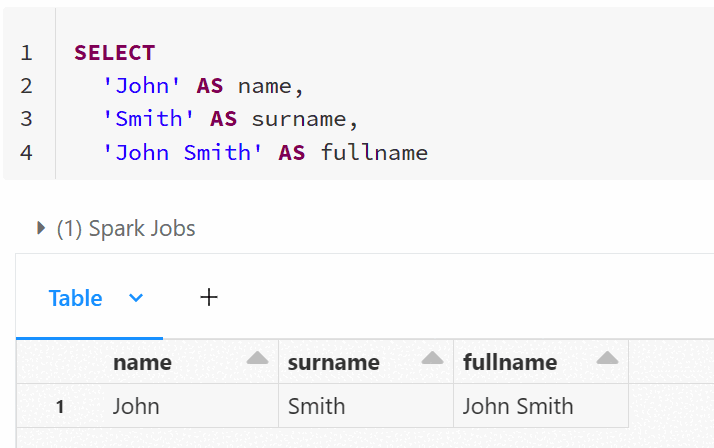Click the fullname alias in line 4

click(374, 152)
